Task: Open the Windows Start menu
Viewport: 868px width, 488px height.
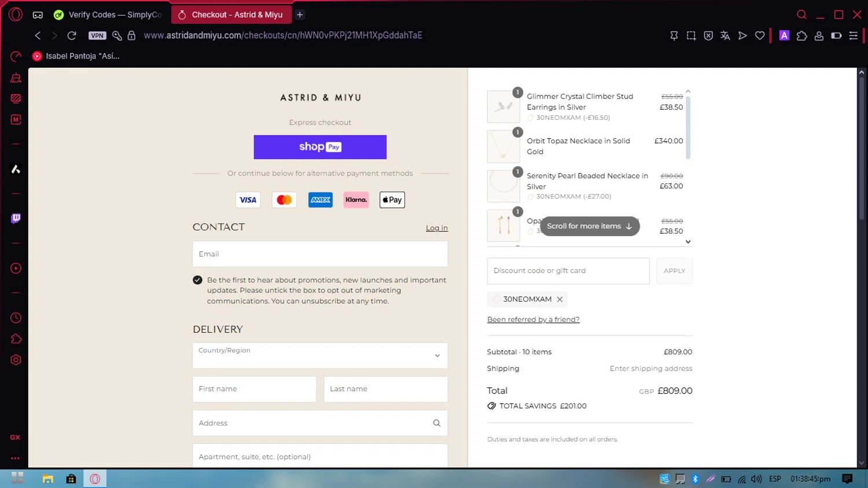Action: click(17, 479)
